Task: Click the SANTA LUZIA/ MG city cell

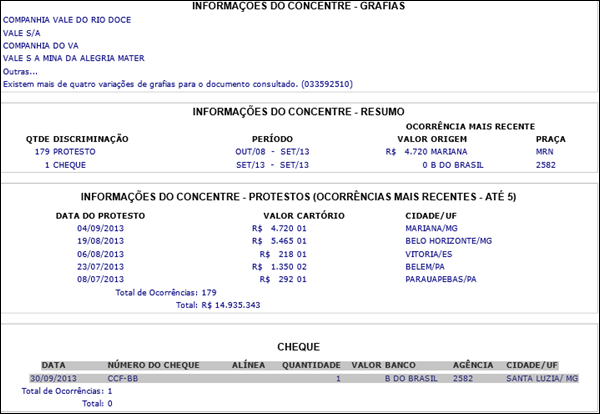Action: point(542,379)
